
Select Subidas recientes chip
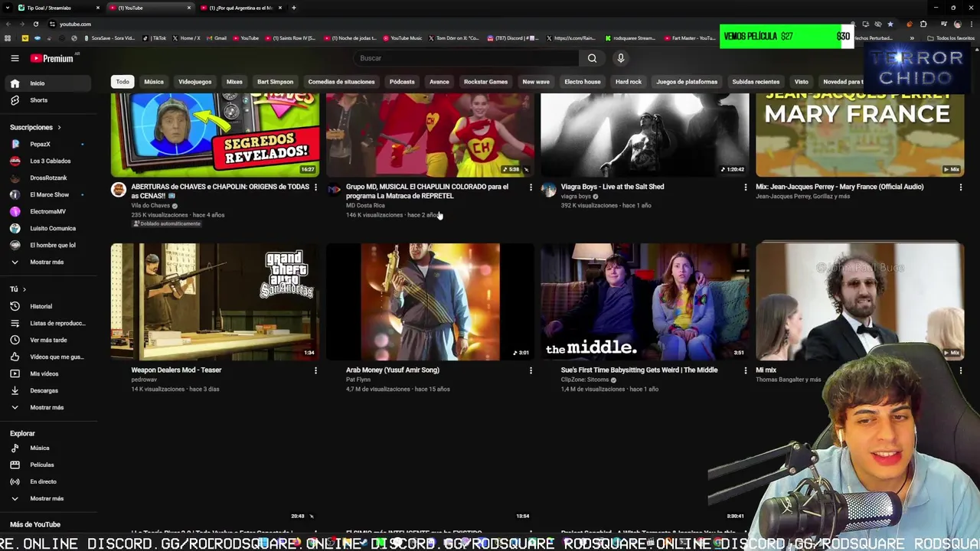(x=756, y=82)
